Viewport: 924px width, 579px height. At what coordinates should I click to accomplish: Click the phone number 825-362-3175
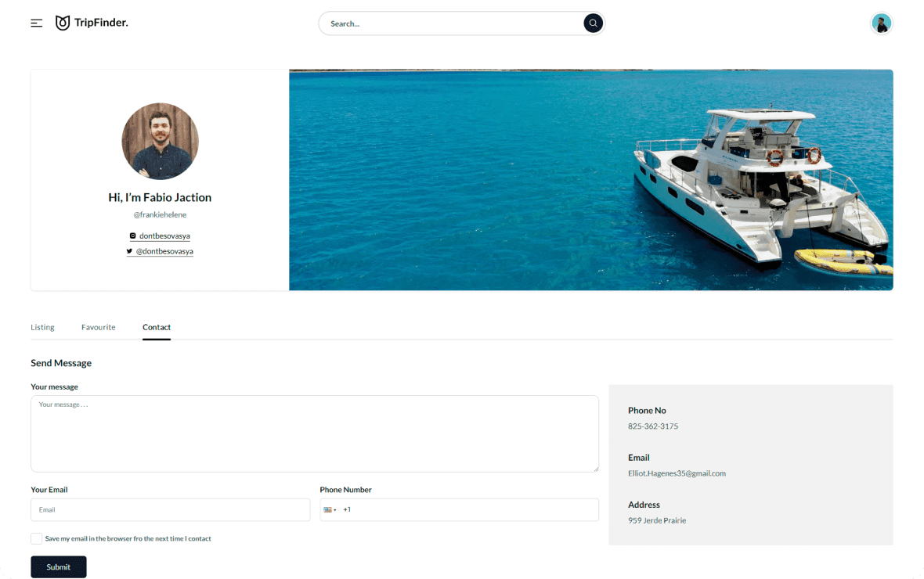(x=653, y=426)
